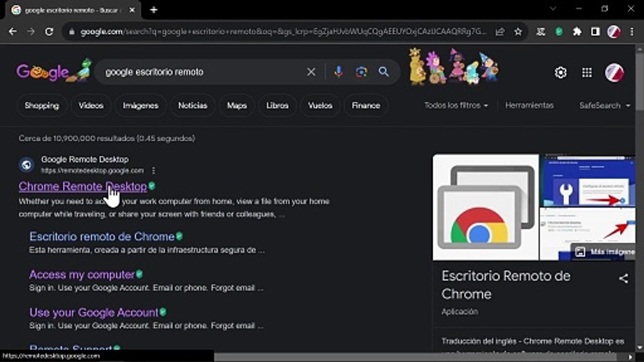The image size is (644, 362).
Task: Click the share icon in the address bar
Action: click(500, 32)
